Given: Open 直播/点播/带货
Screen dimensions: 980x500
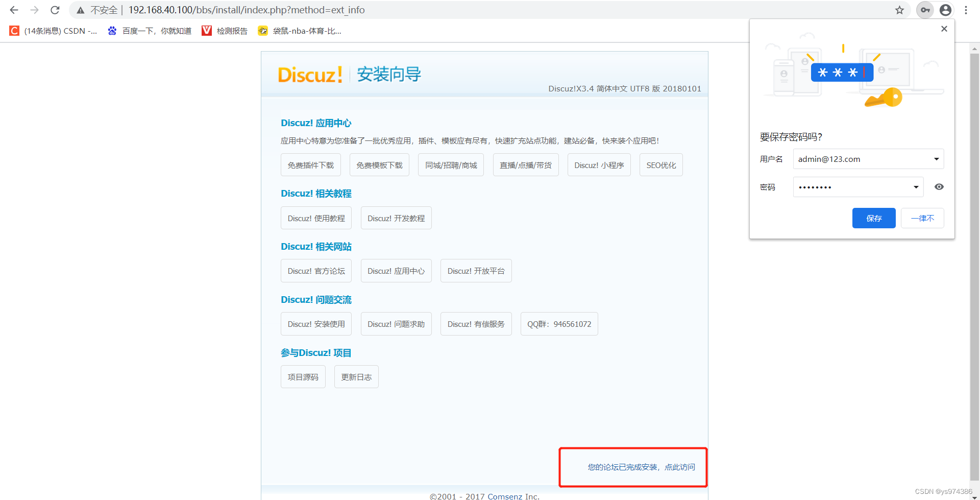Looking at the screenshot, I should click(526, 165).
